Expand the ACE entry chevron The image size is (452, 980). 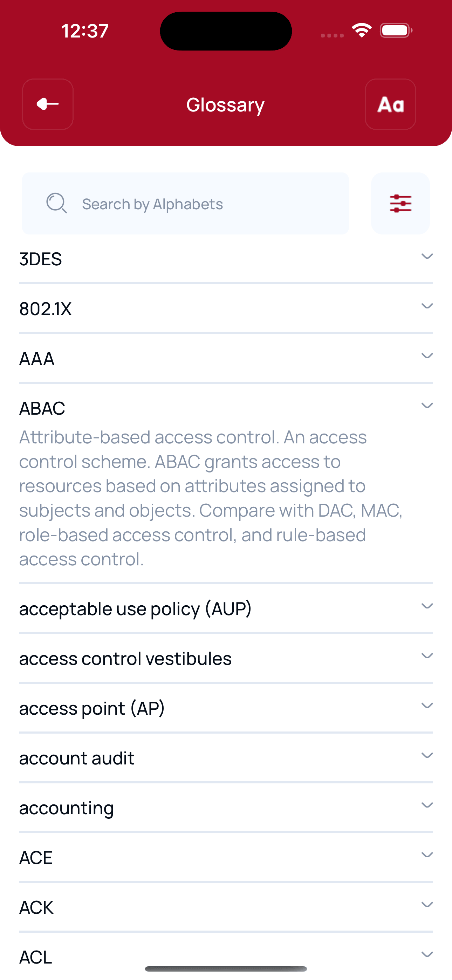[427, 855]
